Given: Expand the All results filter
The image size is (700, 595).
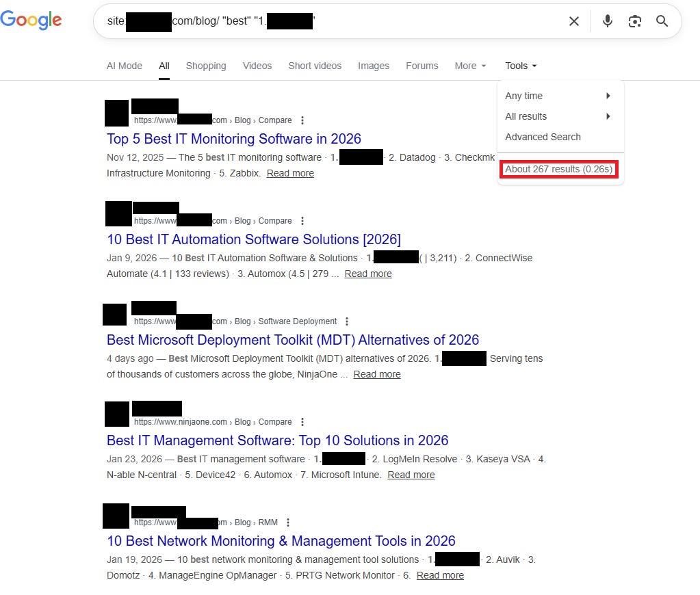Looking at the screenshot, I should coord(558,116).
